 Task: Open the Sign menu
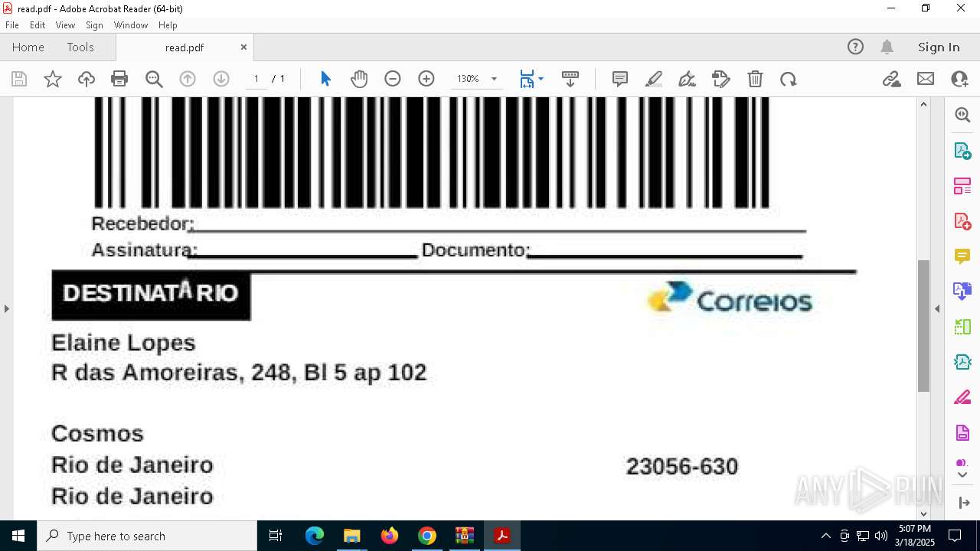[94, 25]
